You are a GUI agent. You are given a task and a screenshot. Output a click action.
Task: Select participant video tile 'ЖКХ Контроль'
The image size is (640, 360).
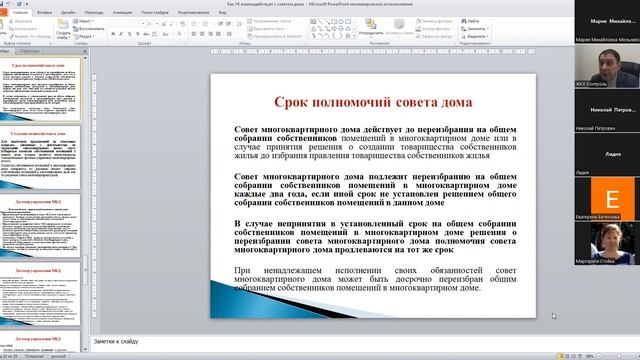click(607, 67)
